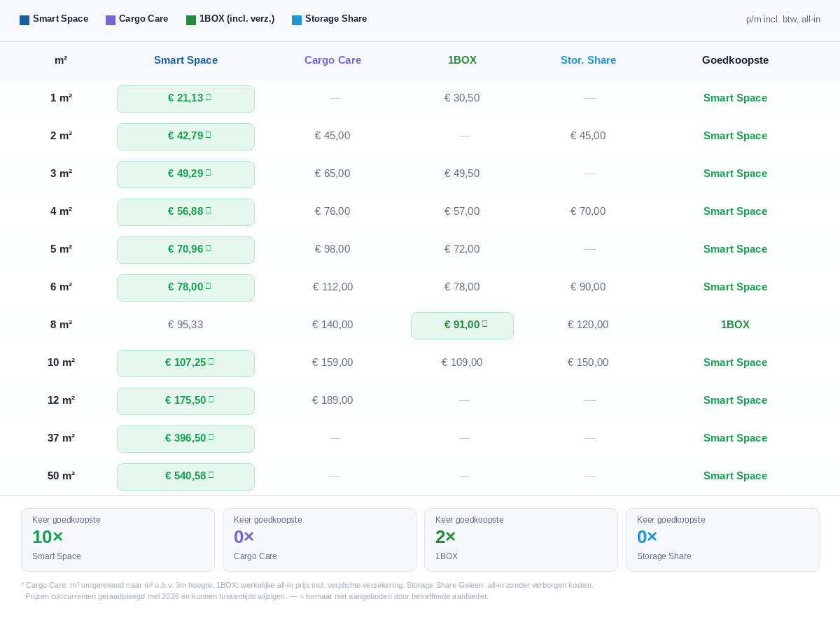Click the Stor. Share € 45,00 price

588,136
